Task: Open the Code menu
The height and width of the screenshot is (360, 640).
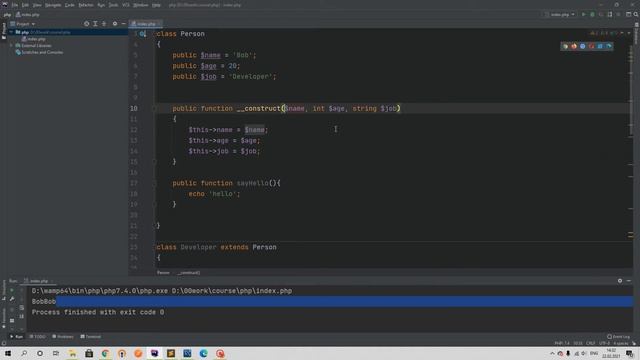Action: pos(70,5)
